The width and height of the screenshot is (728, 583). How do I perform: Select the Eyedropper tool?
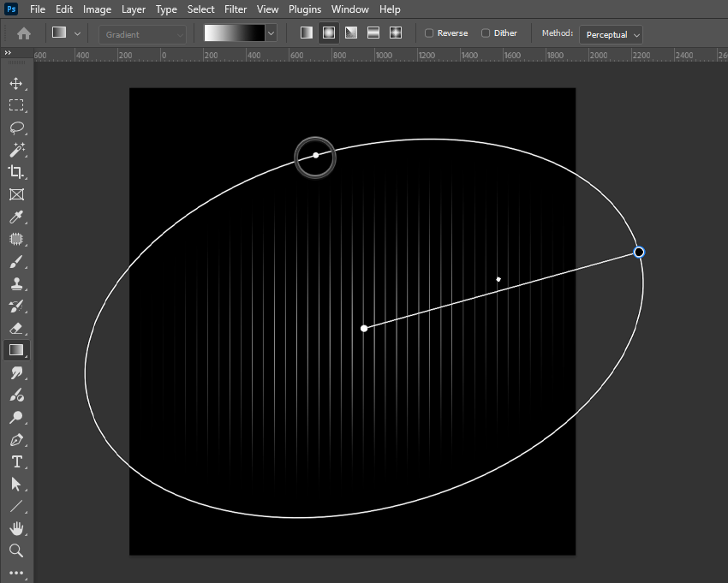pyautogui.click(x=16, y=217)
